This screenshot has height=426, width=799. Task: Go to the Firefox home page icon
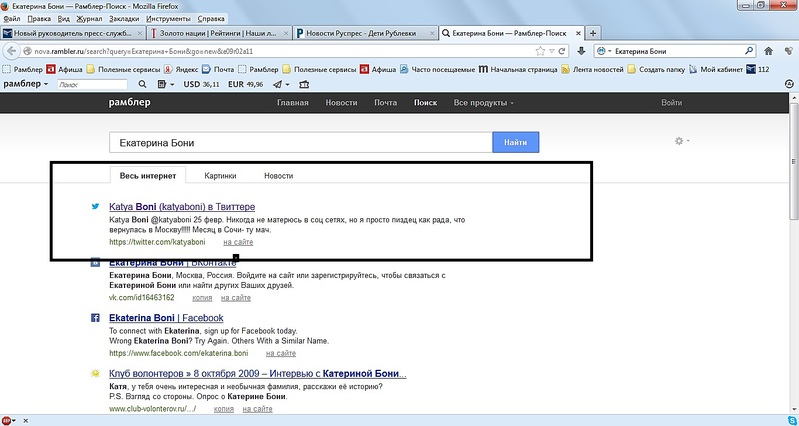click(x=768, y=51)
